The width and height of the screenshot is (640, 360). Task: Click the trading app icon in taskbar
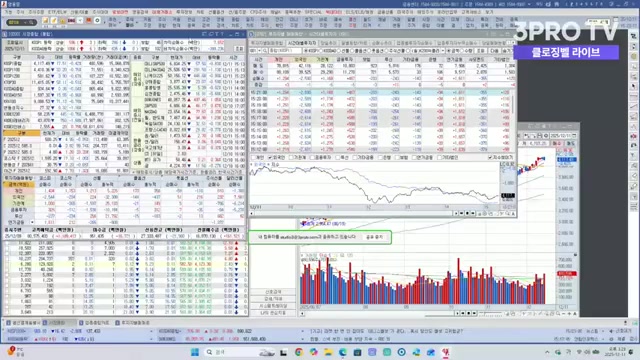coord(445,352)
